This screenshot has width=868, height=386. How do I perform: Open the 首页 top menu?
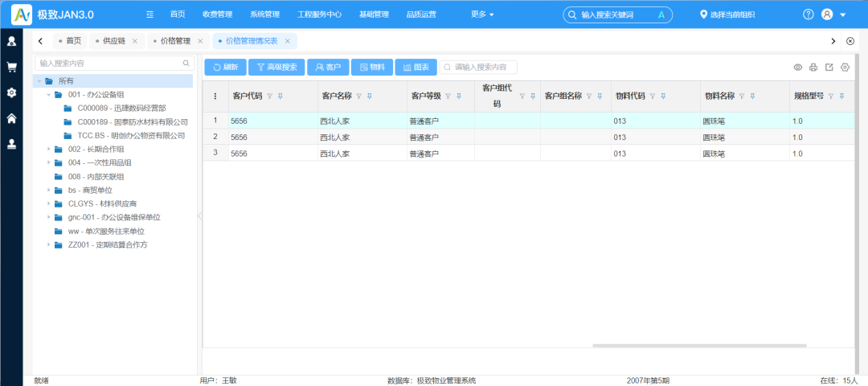[178, 14]
